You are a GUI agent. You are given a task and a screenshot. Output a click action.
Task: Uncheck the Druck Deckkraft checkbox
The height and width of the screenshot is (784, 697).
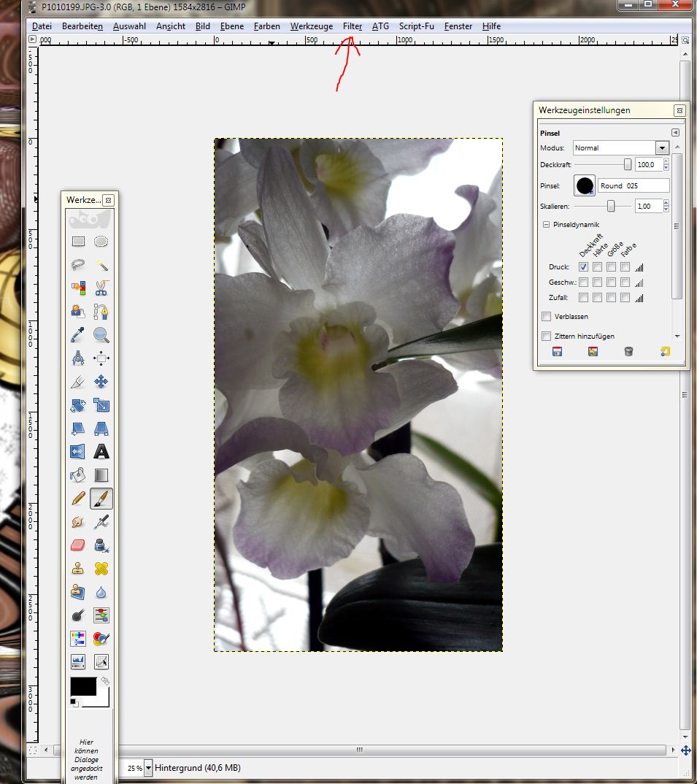point(583,267)
